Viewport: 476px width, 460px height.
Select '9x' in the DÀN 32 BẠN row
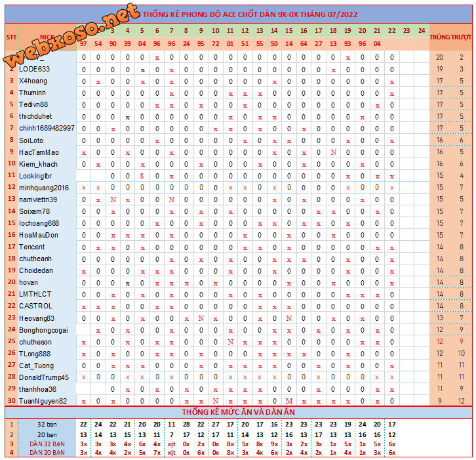pyautogui.click(x=274, y=444)
